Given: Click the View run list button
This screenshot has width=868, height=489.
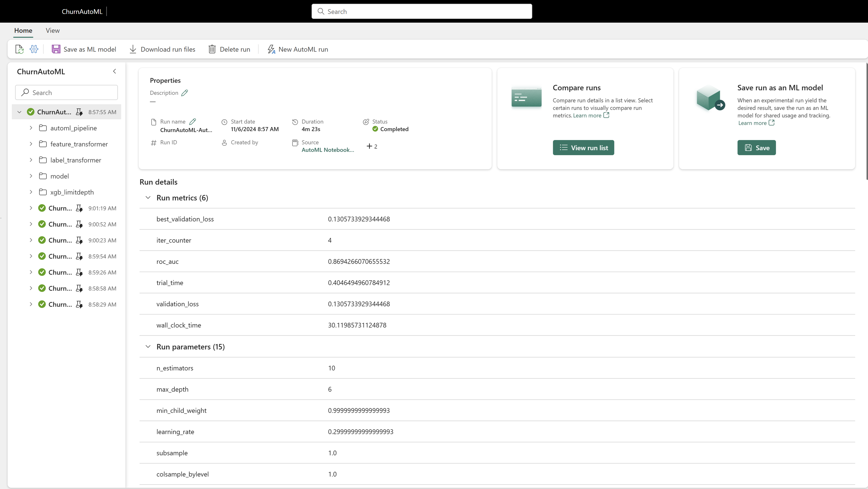Looking at the screenshot, I should (x=583, y=148).
